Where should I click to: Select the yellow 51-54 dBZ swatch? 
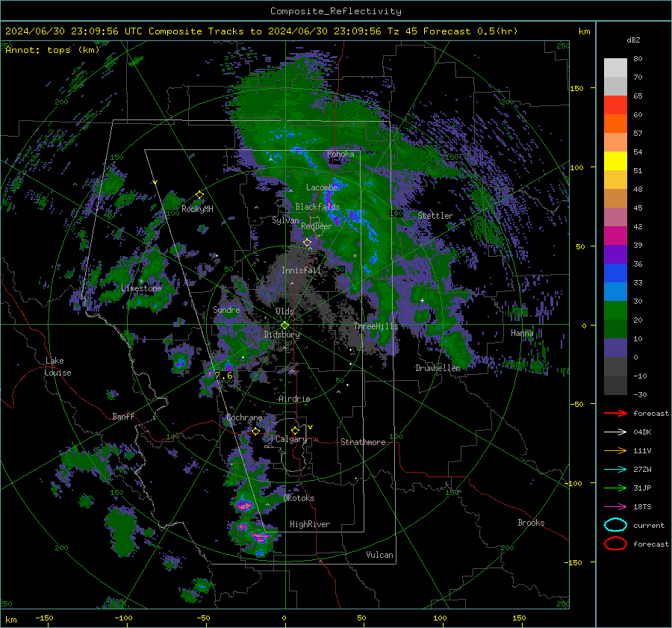[615, 161]
